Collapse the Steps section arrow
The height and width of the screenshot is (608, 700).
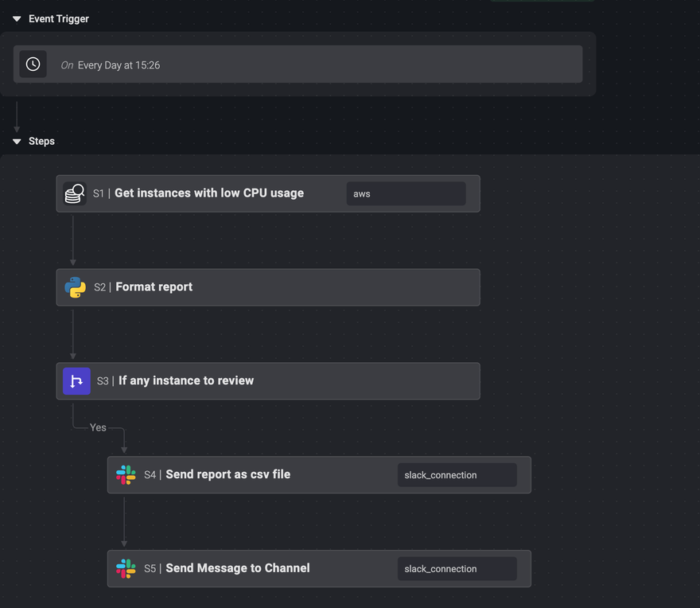[17, 142]
